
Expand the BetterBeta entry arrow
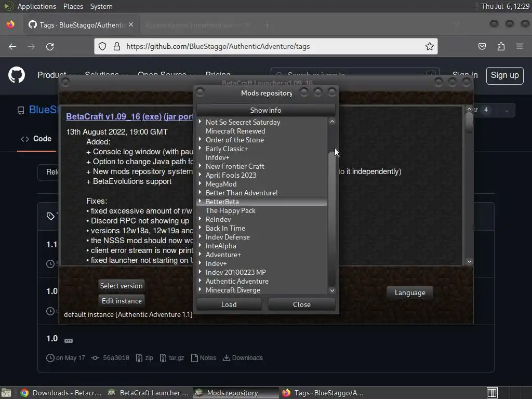pos(200,201)
